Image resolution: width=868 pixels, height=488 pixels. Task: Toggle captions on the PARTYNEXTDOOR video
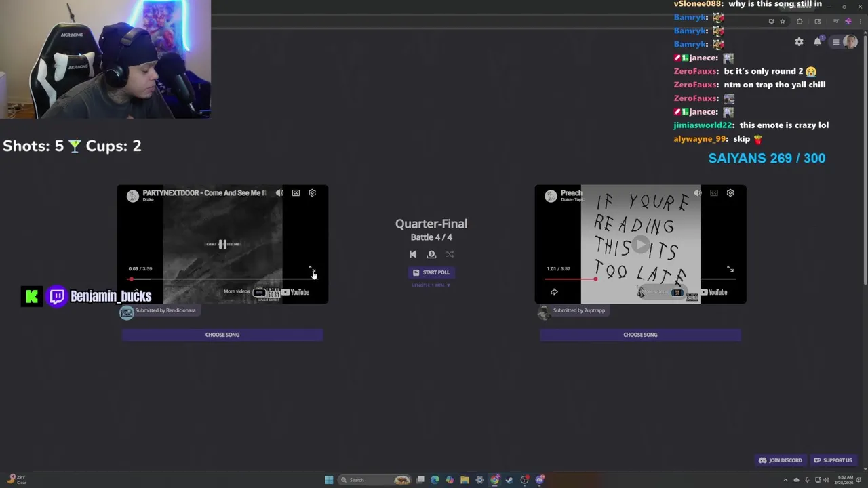[296, 193]
